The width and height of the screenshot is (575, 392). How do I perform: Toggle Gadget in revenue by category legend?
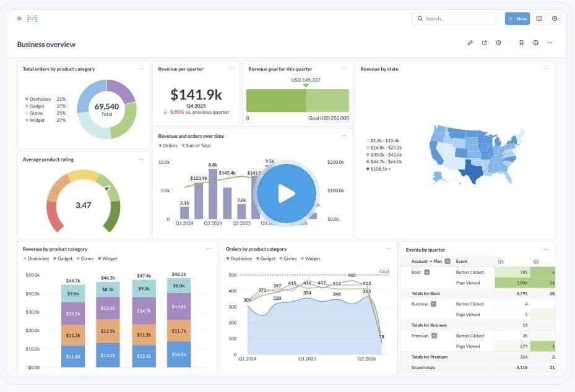click(63, 258)
